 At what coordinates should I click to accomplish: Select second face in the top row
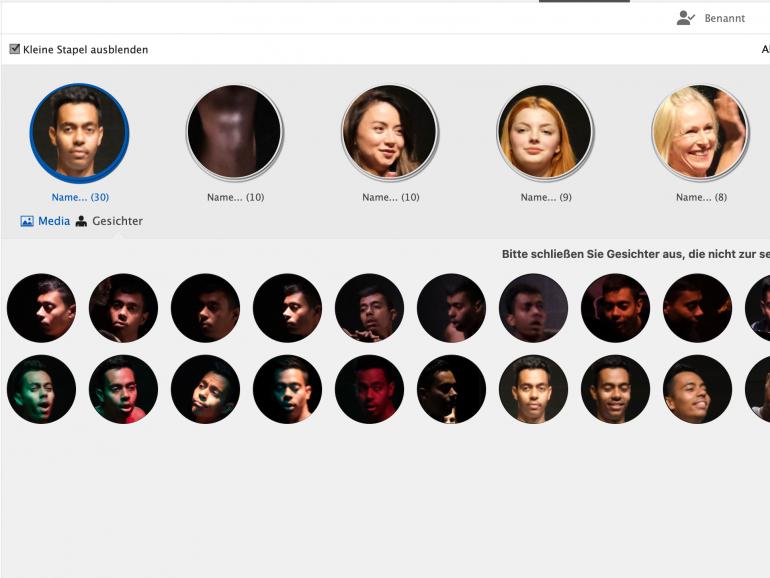123,308
